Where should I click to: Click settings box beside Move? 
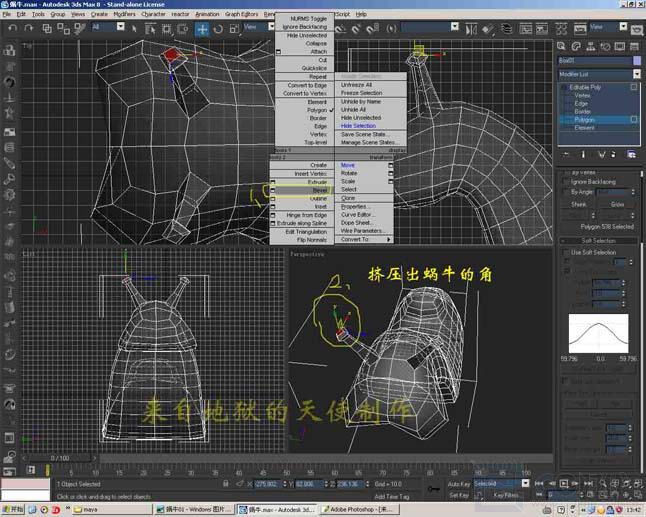click(x=391, y=165)
